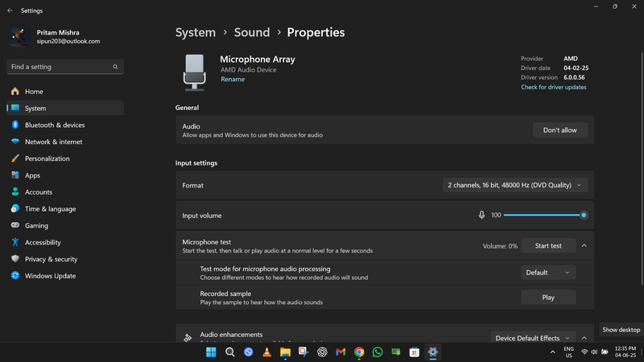Click the Settings gear taskbar icon
Viewport: 644px width, 362px height.
click(x=433, y=352)
